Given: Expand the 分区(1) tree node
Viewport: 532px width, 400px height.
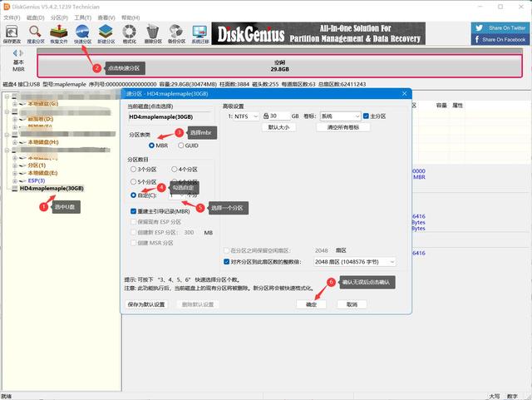Looking at the screenshot, I should tap(15, 165).
